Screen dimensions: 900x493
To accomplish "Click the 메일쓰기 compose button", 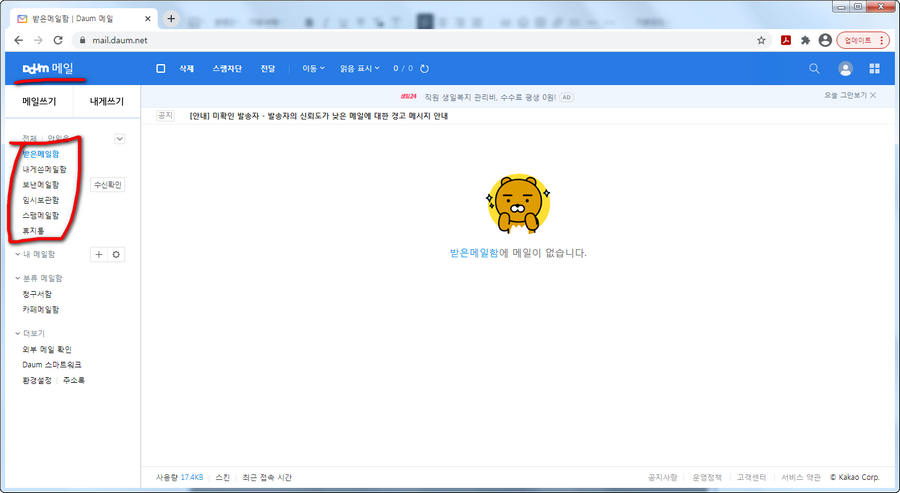I will tap(39, 102).
